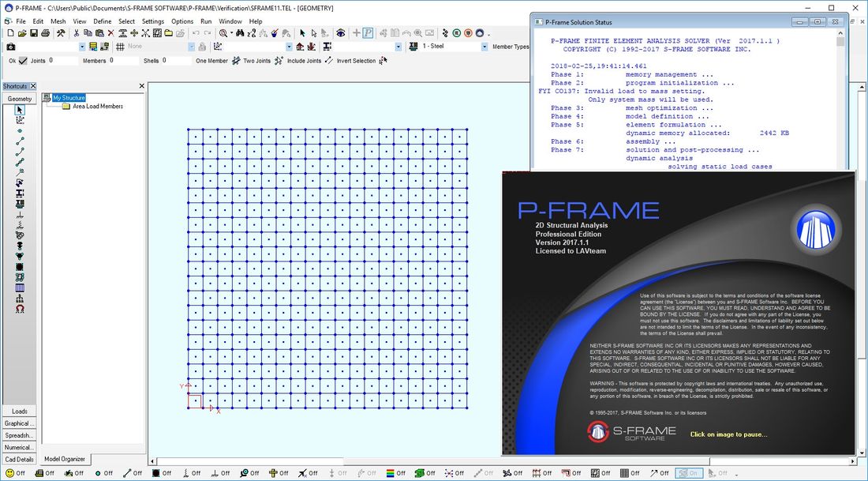Click the scissors Cut icon
Viewport: 868px width, 481px height.
pyautogui.click(x=76, y=33)
